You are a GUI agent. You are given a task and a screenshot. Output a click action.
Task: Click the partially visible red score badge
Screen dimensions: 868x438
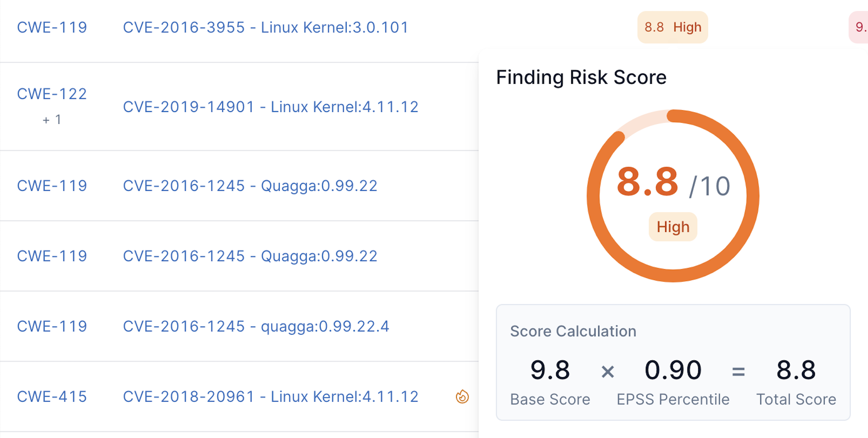coord(860,27)
